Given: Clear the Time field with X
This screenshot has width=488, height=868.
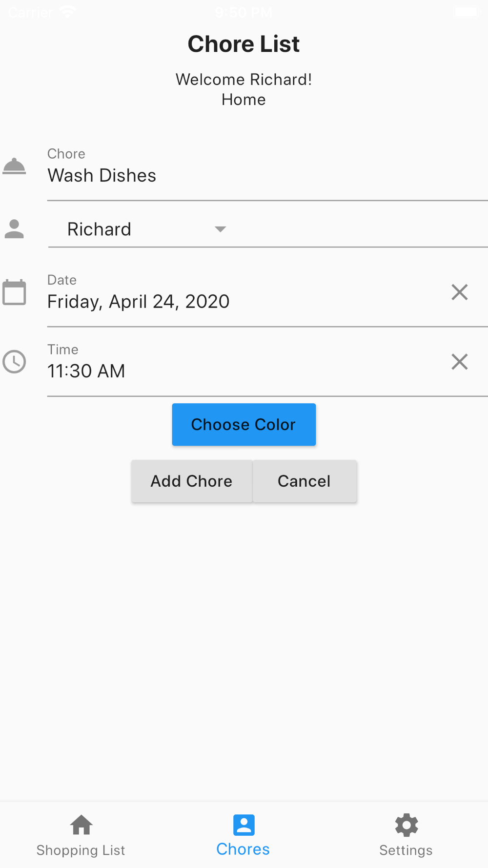Looking at the screenshot, I should (x=459, y=362).
